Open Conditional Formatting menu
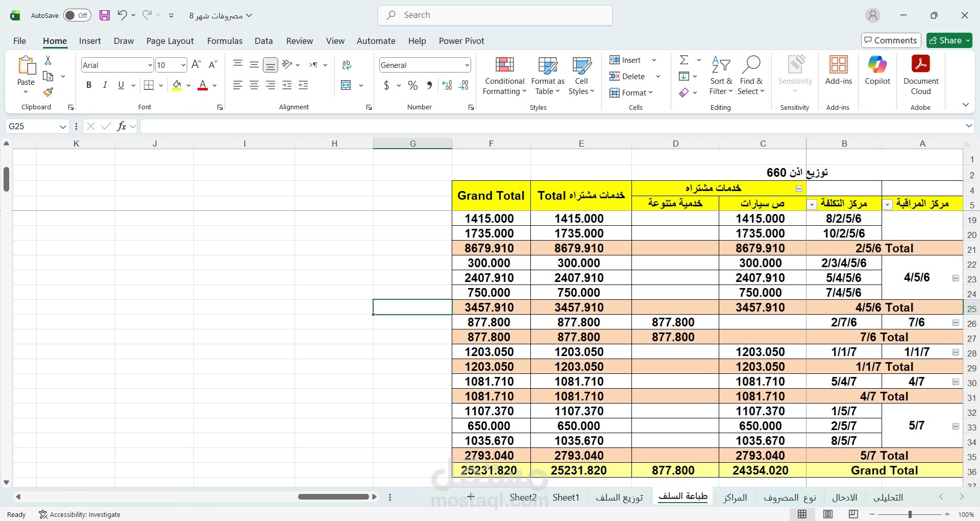Screen dimensions: 980x521 click(504, 75)
